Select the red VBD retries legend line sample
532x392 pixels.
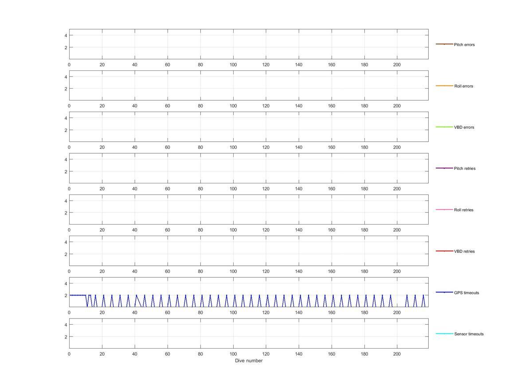(444, 251)
